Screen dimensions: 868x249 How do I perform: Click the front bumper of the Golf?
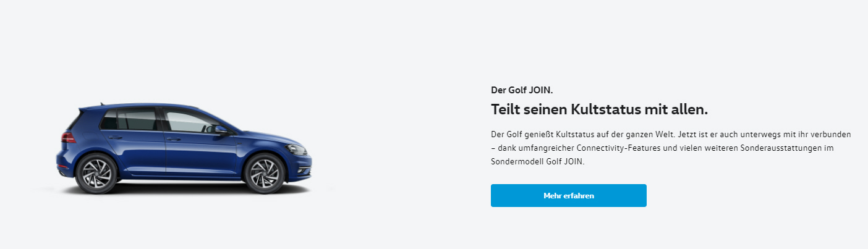click(x=301, y=168)
